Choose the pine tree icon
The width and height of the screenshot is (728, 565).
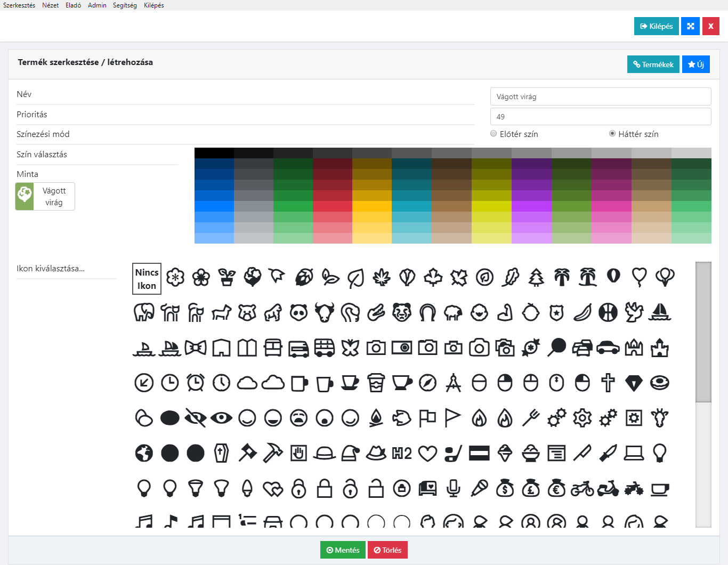[536, 277]
